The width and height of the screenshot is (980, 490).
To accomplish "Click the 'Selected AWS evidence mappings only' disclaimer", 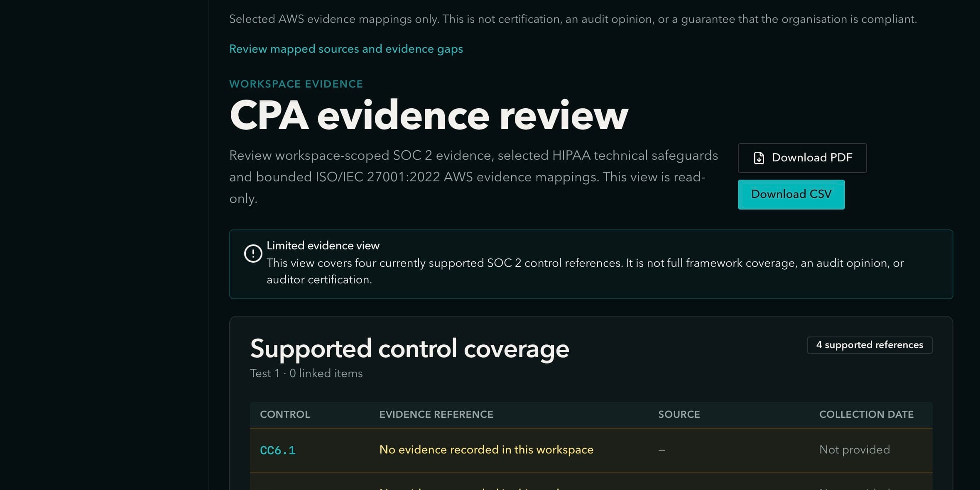I will 573,19.
